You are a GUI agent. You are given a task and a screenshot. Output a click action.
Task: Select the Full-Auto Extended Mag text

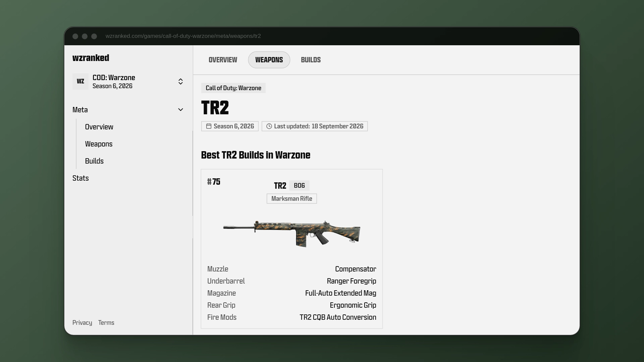tap(341, 293)
